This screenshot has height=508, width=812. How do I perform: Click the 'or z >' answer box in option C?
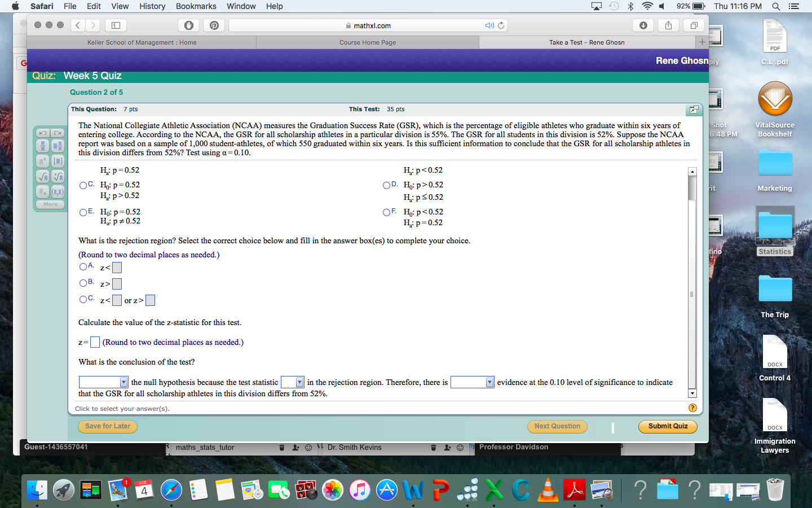tap(150, 300)
